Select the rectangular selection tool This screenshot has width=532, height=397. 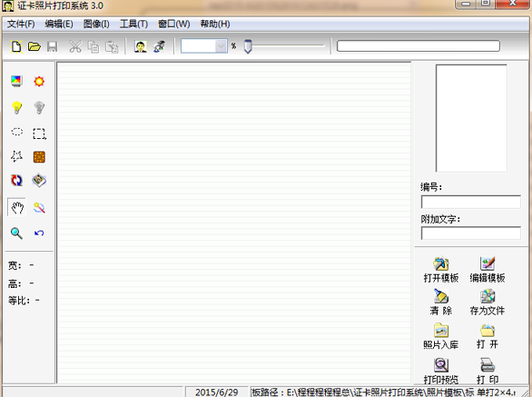point(39,134)
